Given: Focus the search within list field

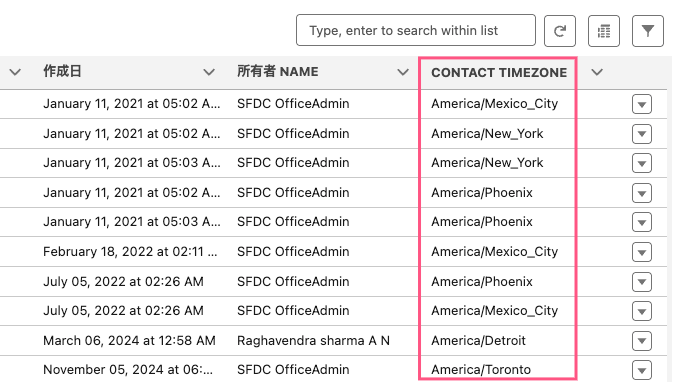Looking at the screenshot, I should pos(416,31).
